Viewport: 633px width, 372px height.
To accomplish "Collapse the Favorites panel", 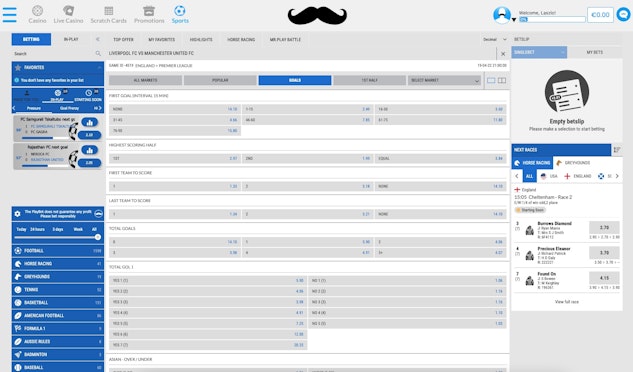I will [x=99, y=67].
